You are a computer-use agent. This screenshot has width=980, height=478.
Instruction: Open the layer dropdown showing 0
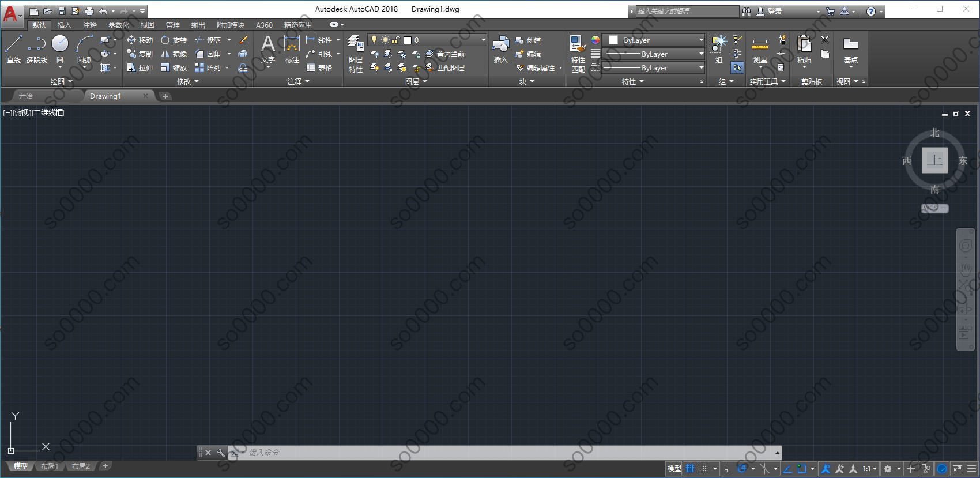pyautogui.click(x=427, y=40)
